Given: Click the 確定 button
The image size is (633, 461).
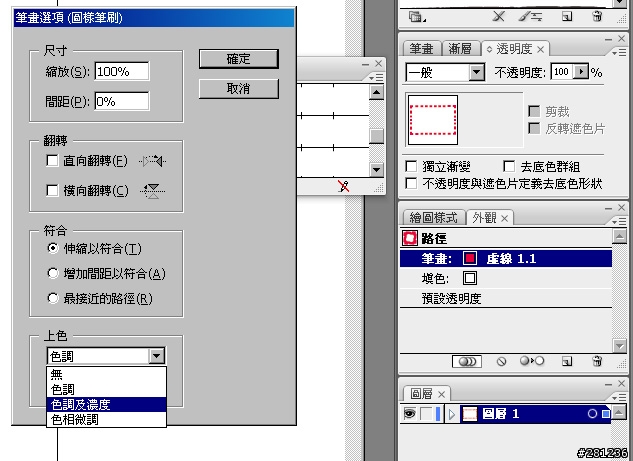Looking at the screenshot, I should 239,59.
